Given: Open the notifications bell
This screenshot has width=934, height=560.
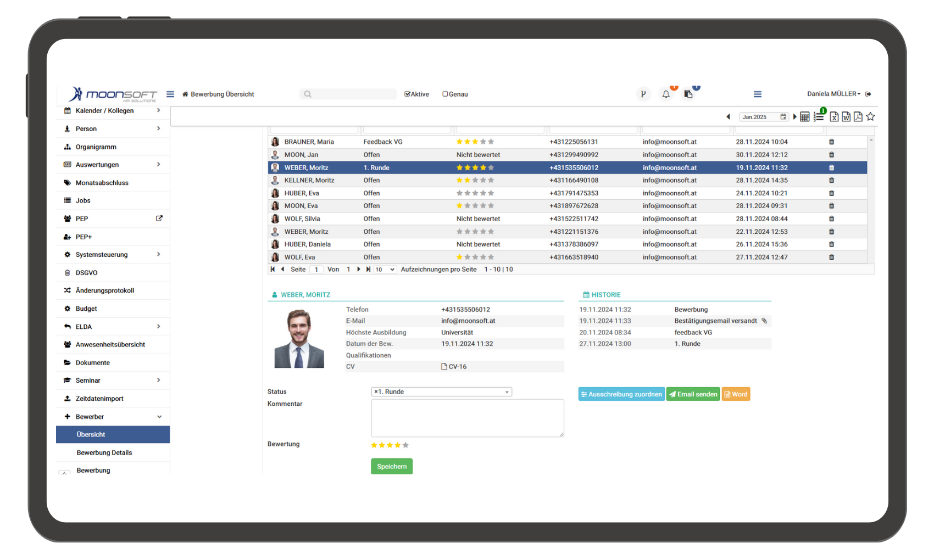Looking at the screenshot, I should point(666,94).
